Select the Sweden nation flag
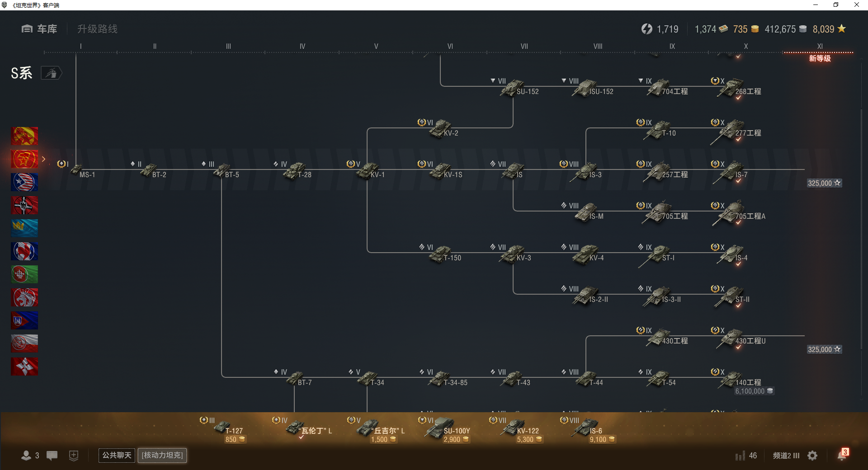The width and height of the screenshot is (868, 470). (x=24, y=228)
